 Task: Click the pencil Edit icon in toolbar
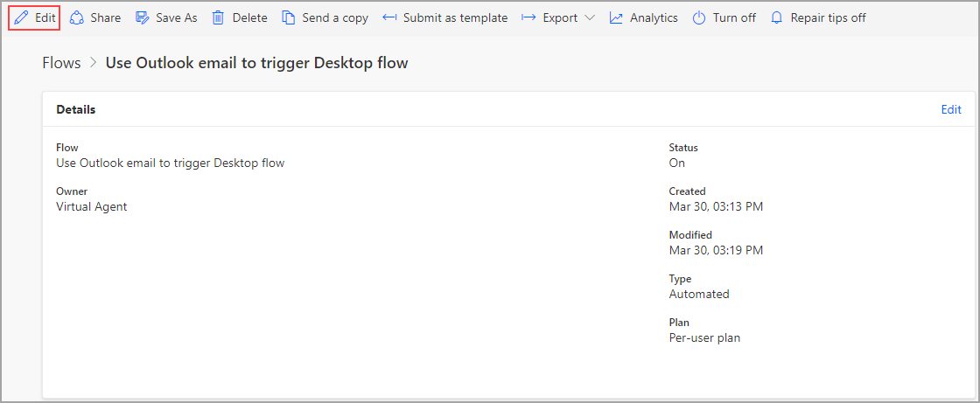tap(21, 17)
